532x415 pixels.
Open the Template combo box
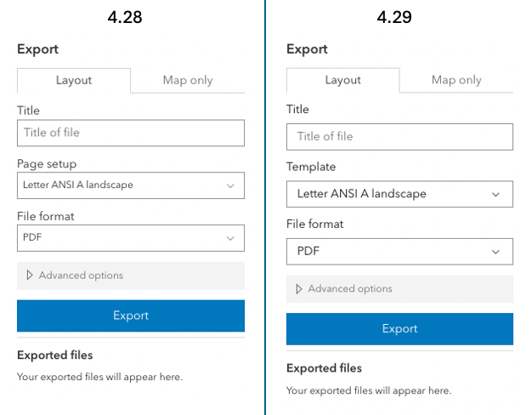[x=399, y=194]
